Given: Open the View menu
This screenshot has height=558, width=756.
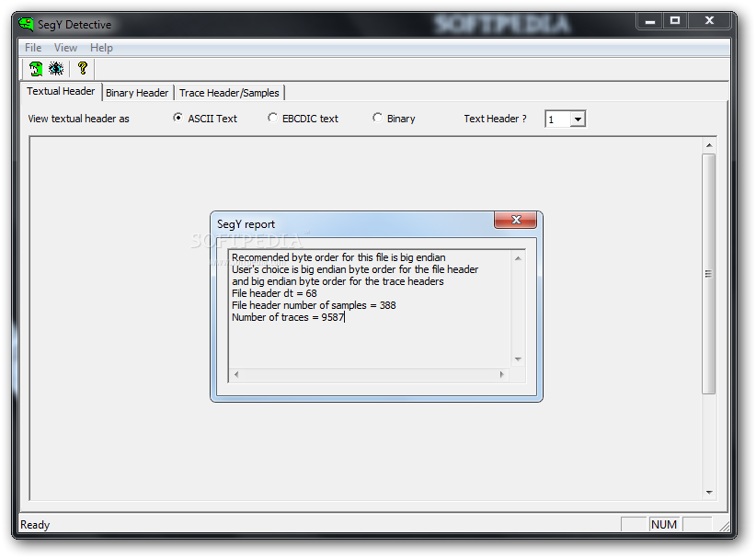Looking at the screenshot, I should click(x=65, y=48).
